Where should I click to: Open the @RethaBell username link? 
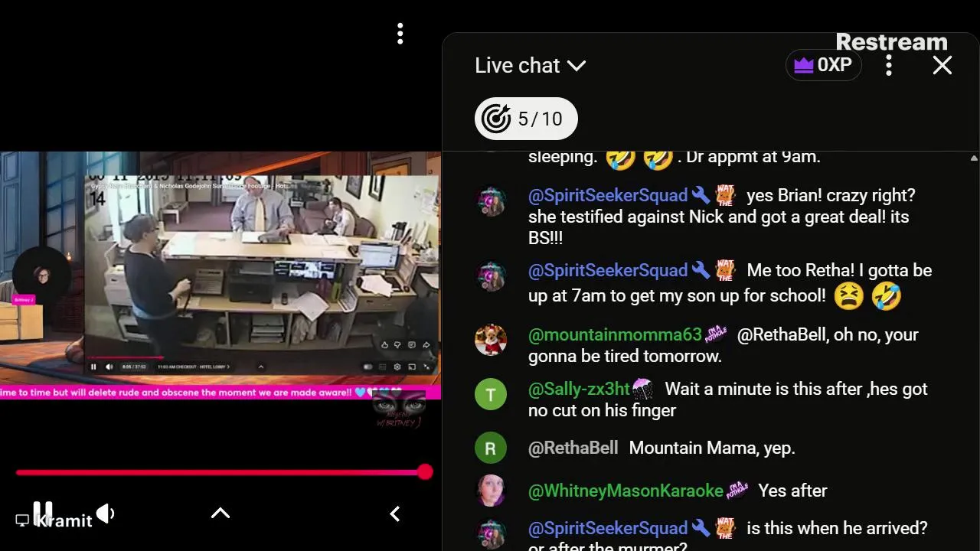(x=573, y=448)
